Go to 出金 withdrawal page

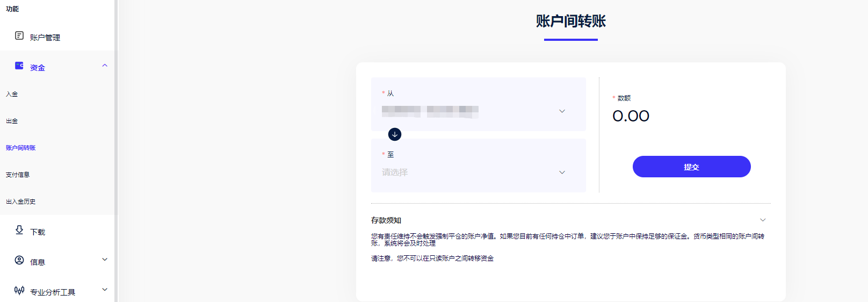[x=12, y=121]
